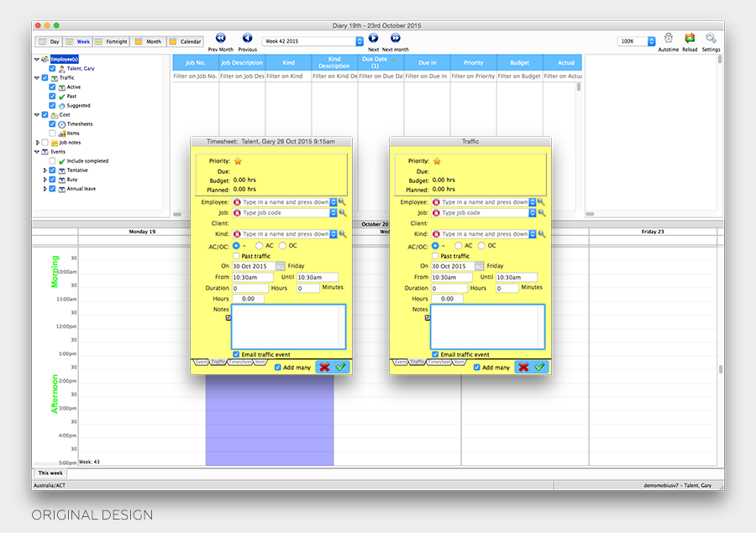The height and width of the screenshot is (533, 756).
Task: Open the date picker in Timesheet dialog
Action: click(280, 266)
